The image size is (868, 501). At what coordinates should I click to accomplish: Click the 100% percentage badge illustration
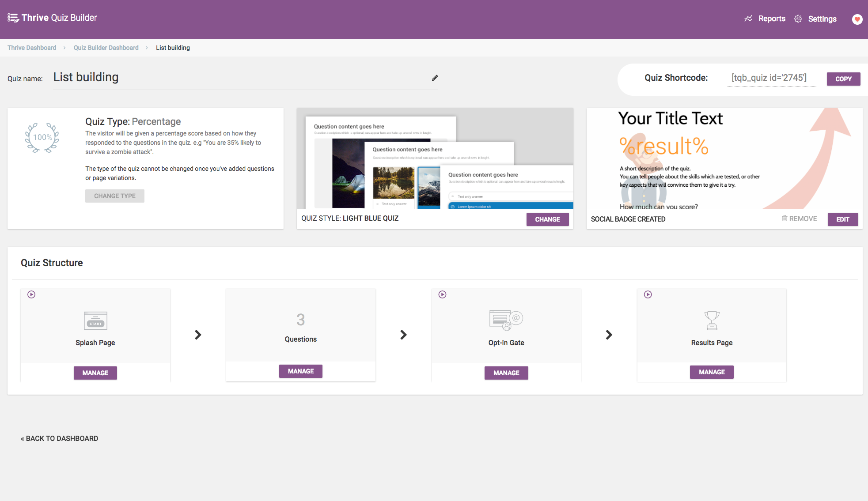tap(42, 137)
